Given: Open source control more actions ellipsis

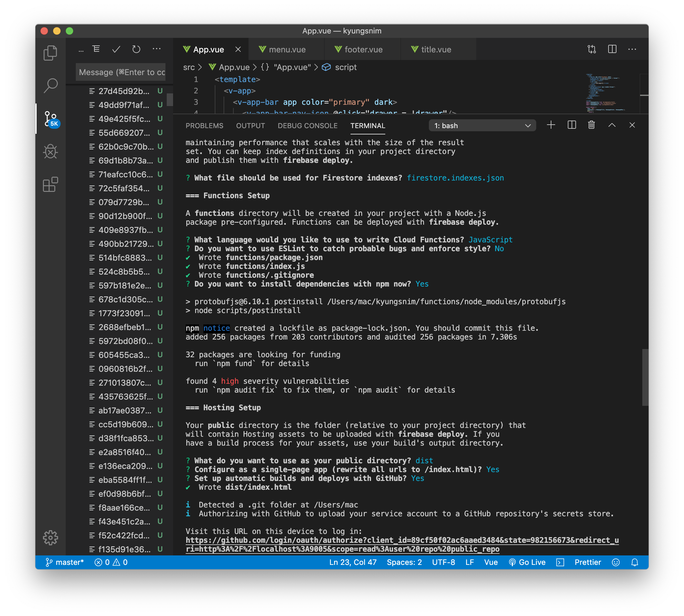Looking at the screenshot, I should [x=156, y=50].
